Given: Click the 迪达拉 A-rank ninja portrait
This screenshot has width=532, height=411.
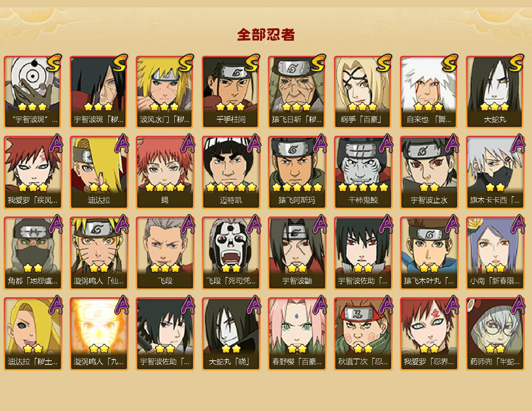Looking at the screenshot, I should tap(99, 172).
